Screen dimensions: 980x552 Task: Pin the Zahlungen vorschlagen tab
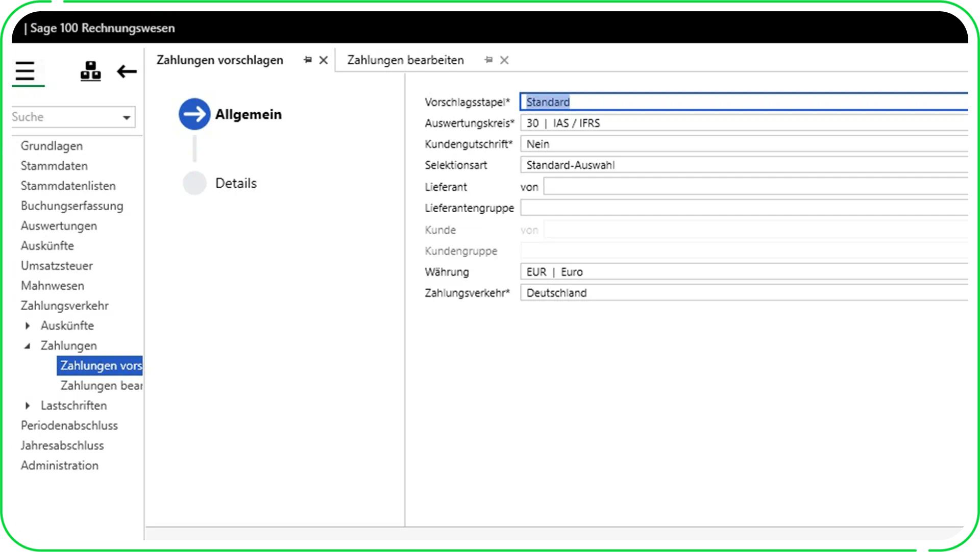307,60
